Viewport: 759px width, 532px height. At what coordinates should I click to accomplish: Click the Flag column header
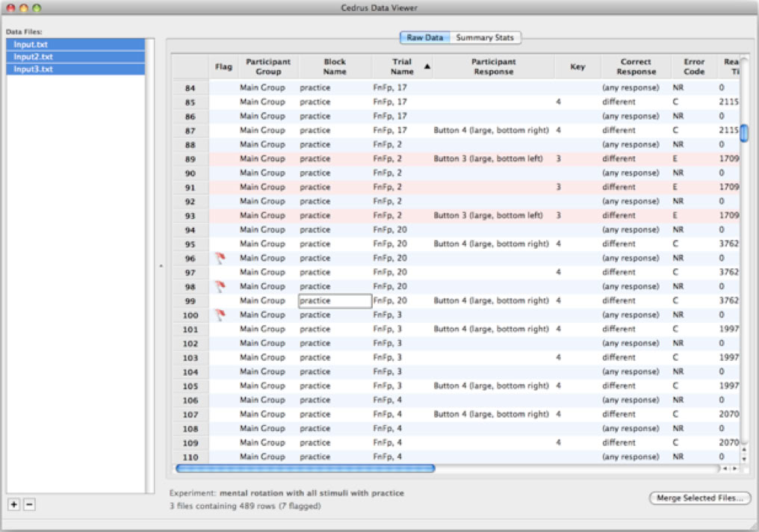223,66
